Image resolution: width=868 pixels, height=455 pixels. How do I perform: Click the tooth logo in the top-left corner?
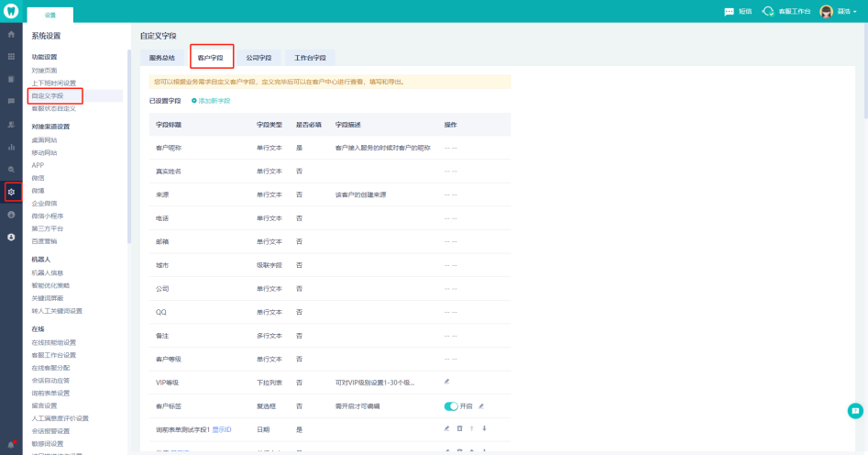click(x=11, y=11)
